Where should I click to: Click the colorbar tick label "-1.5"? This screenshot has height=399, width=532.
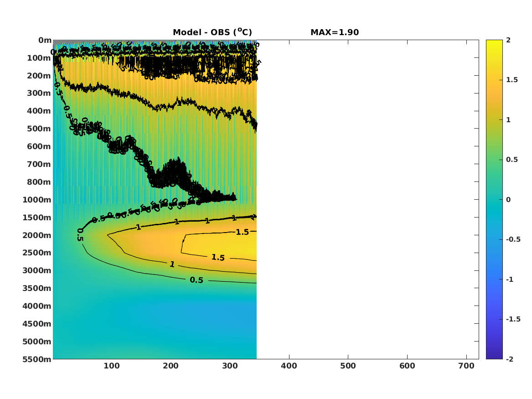(513, 319)
